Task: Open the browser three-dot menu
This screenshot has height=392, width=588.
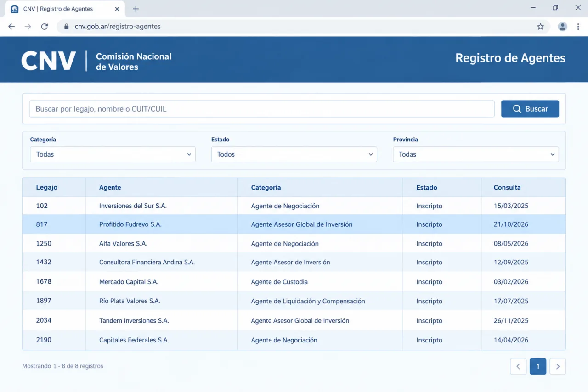Action: (x=578, y=27)
